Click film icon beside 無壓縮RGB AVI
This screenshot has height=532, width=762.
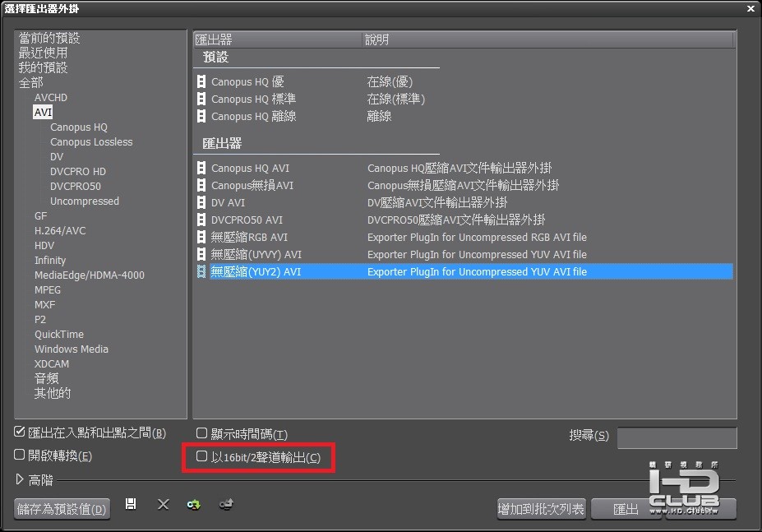201,238
